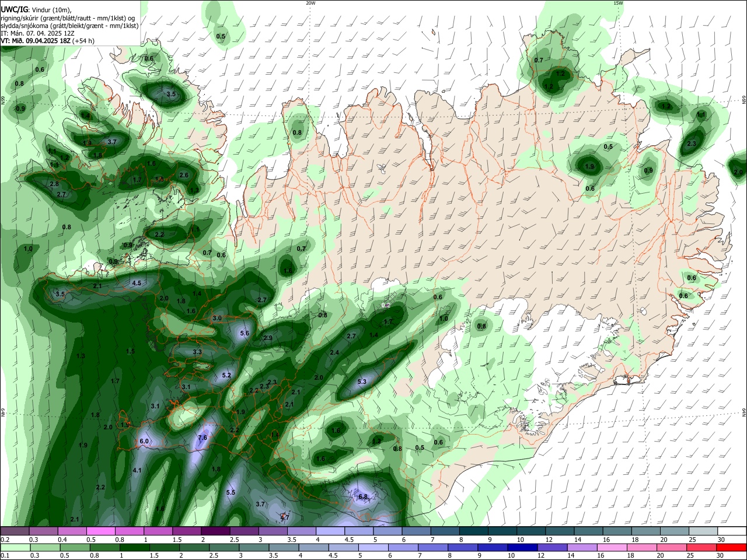Click the 6.8 precipitation value on map
Viewport: 747px width, 560px height.
(363, 496)
